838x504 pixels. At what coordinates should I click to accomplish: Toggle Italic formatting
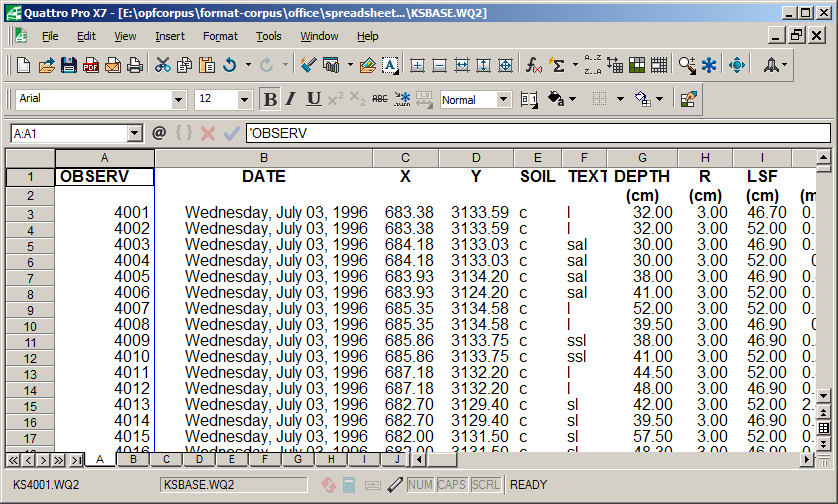(x=291, y=99)
